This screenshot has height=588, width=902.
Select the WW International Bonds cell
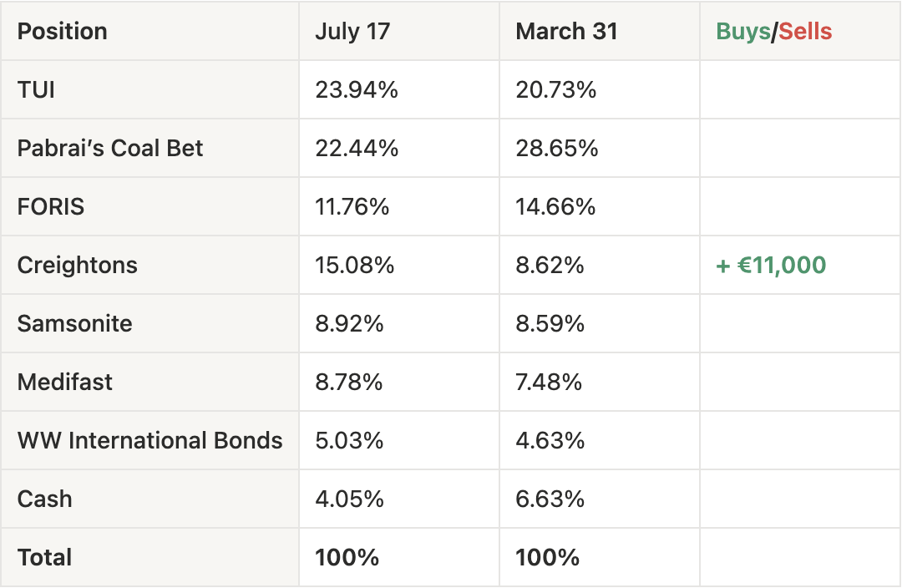pyautogui.click(x=149, y=441)
